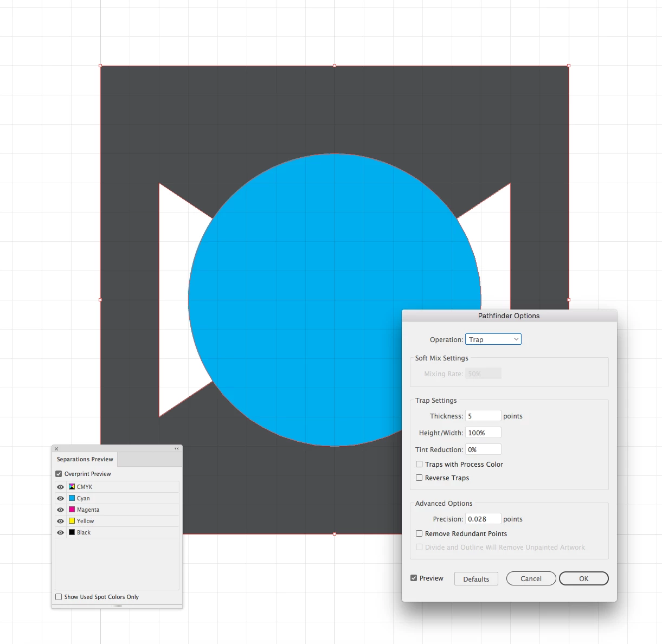Select the Cyan row label
The width and height of the screenshot is (662, 644).
pos(83,498)
